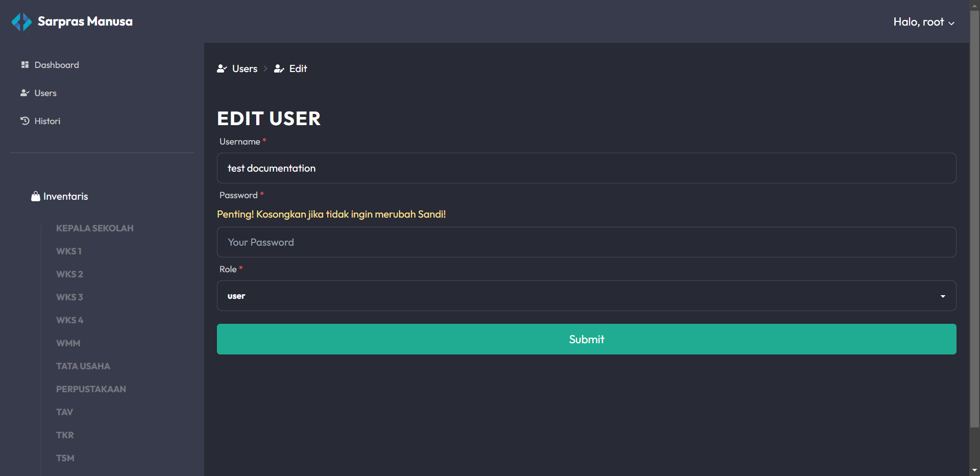Select TATA USAHA inventory item
Image resolution: width=980 pixels, height=476 pixels.
(83, 366)
